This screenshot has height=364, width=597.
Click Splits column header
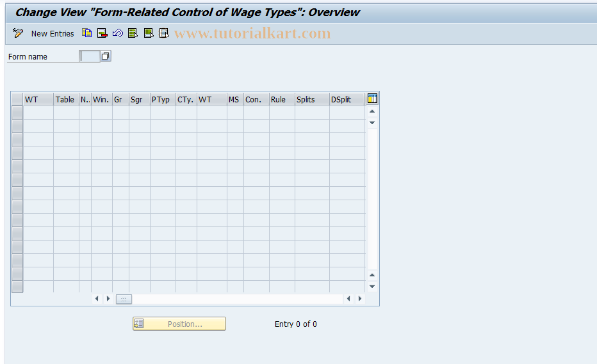click(x=312, y=100)
